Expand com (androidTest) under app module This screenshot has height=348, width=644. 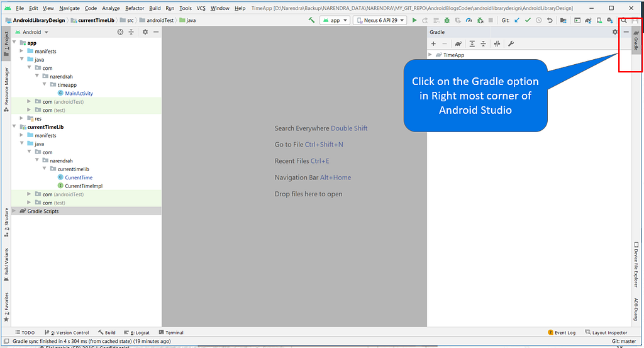(x=29, y=101)
